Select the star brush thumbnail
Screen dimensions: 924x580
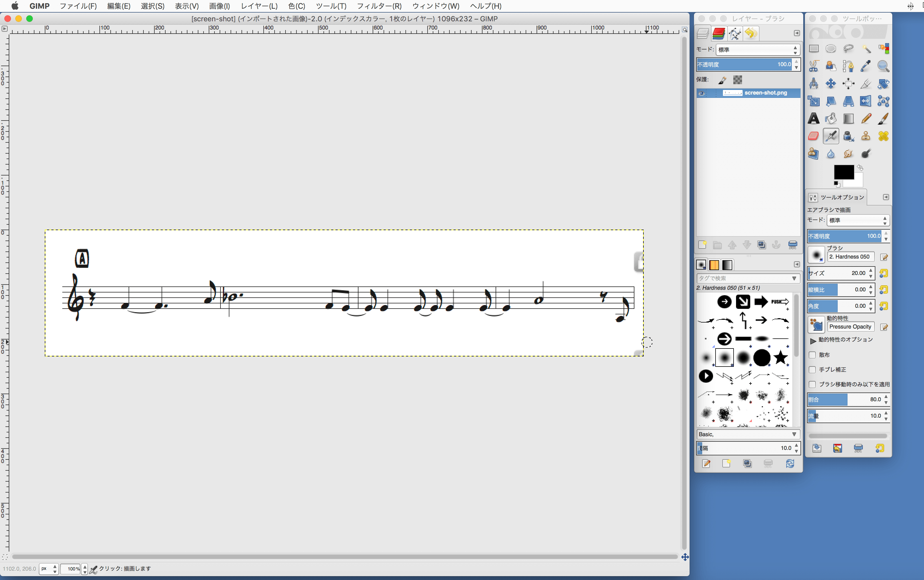coord(780,358)
